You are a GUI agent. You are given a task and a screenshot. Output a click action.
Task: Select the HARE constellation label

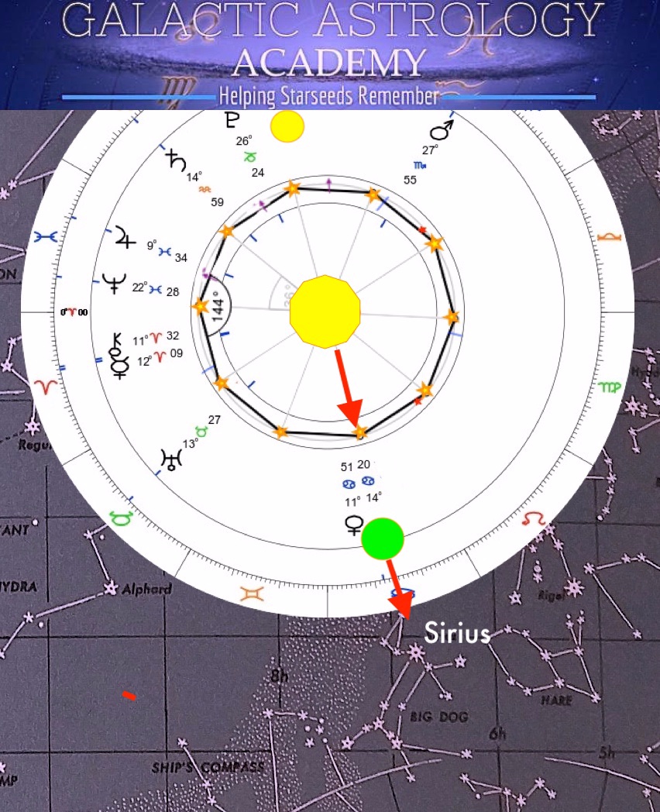[557, 700]
